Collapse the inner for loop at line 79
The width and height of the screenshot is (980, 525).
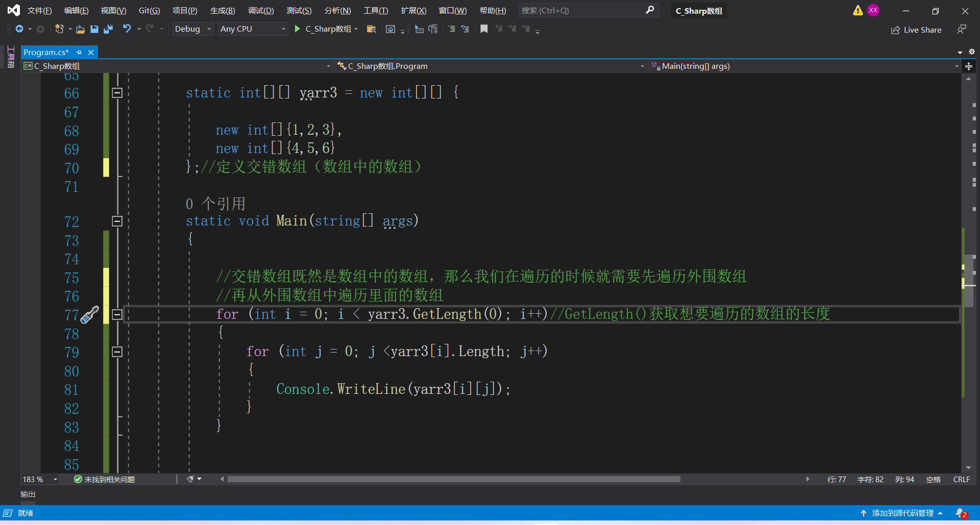(x=117, y=352)
